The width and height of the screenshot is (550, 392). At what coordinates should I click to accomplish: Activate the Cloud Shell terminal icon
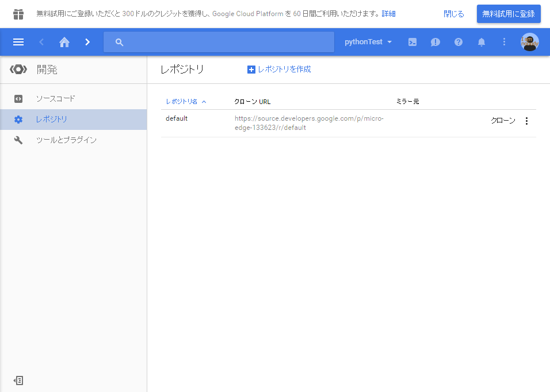pyautogui.click(x=412, y=41)
